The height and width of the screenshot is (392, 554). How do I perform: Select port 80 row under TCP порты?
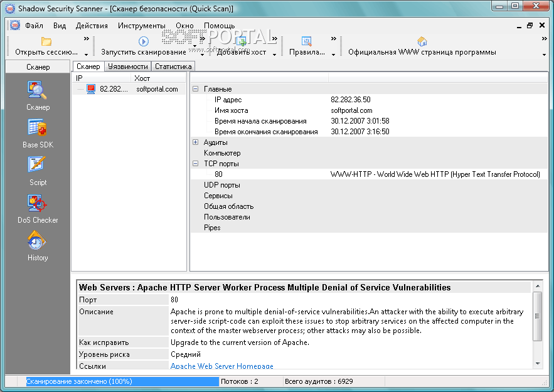pos(369,174)
